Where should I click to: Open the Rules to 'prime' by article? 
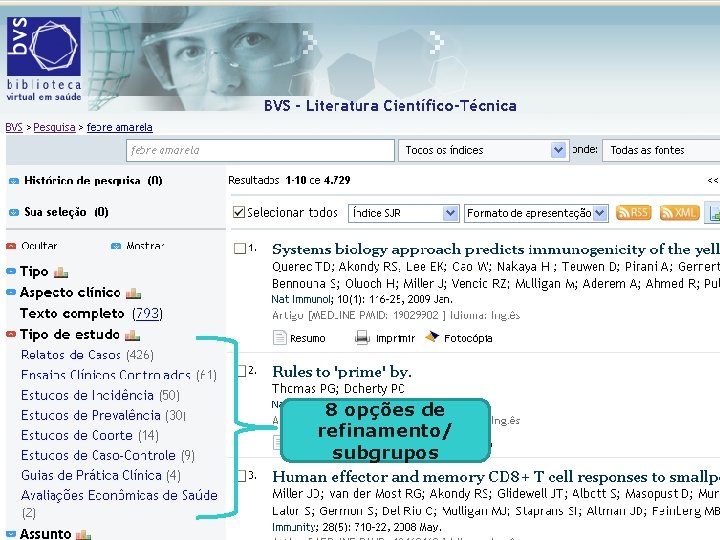342,371
